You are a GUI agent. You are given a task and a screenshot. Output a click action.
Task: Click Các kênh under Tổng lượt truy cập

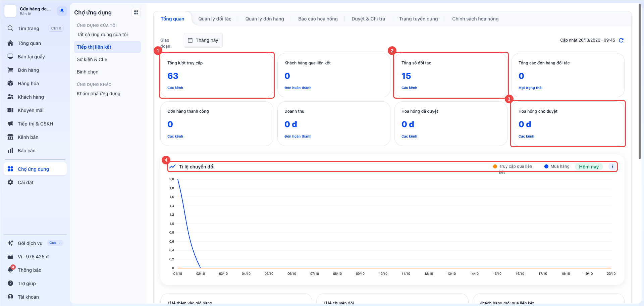175,88
